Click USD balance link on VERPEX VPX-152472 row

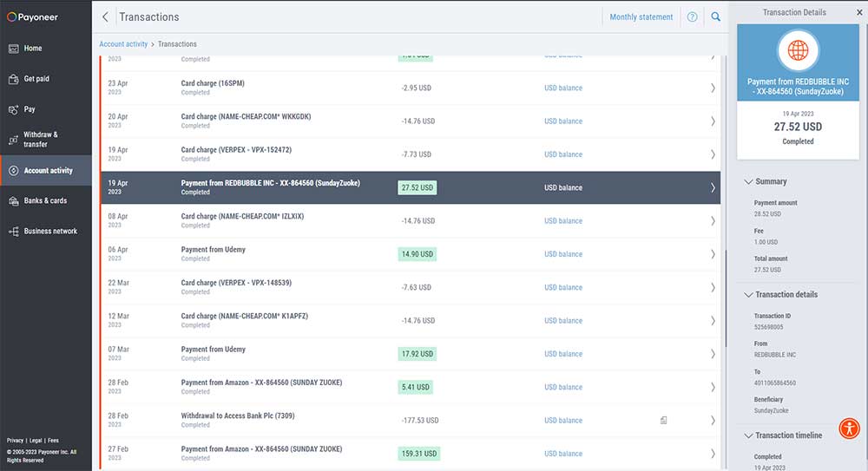563,154
